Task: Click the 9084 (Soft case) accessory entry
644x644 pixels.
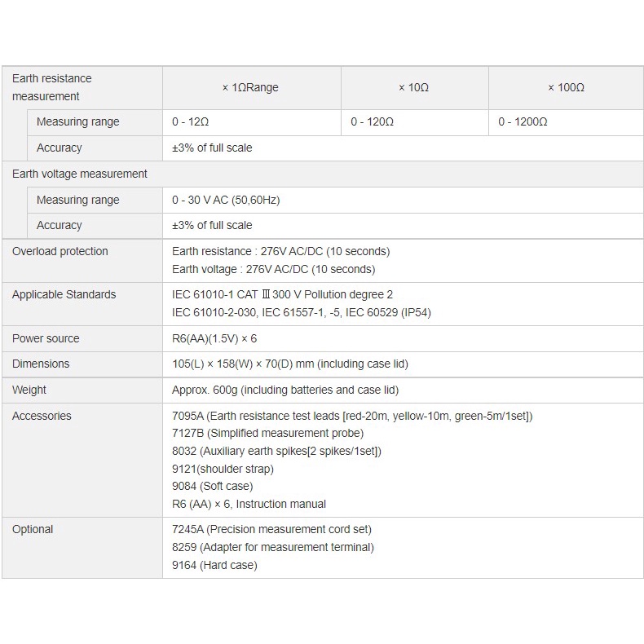Action: (x=212, y=487)
